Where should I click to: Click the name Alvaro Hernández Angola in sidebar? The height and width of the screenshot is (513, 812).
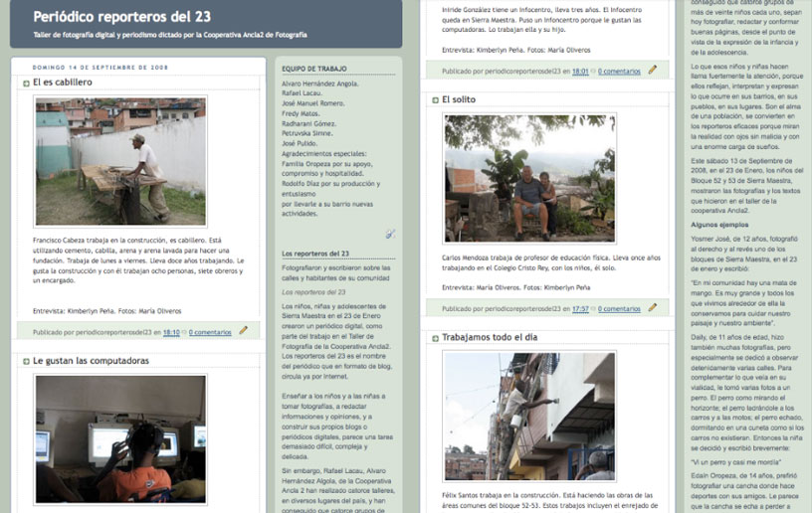point(320,84)
